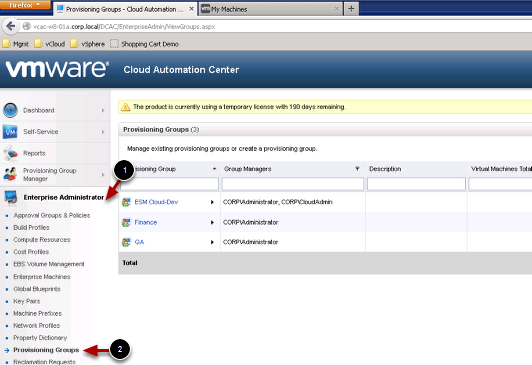Click the Finance group icon

pos(126,223)
